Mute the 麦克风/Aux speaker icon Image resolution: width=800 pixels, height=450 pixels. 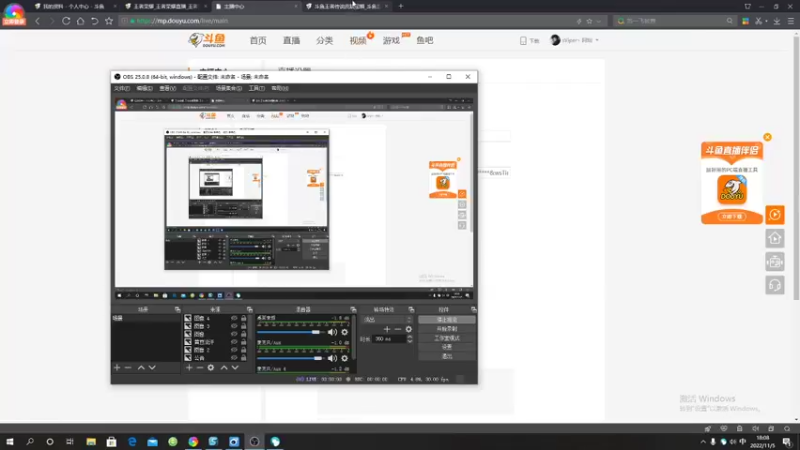tap(332, 358)
